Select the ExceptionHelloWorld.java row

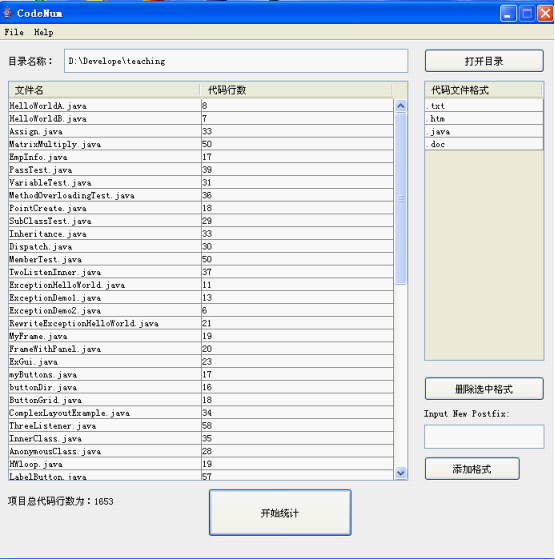coord(201,285)
